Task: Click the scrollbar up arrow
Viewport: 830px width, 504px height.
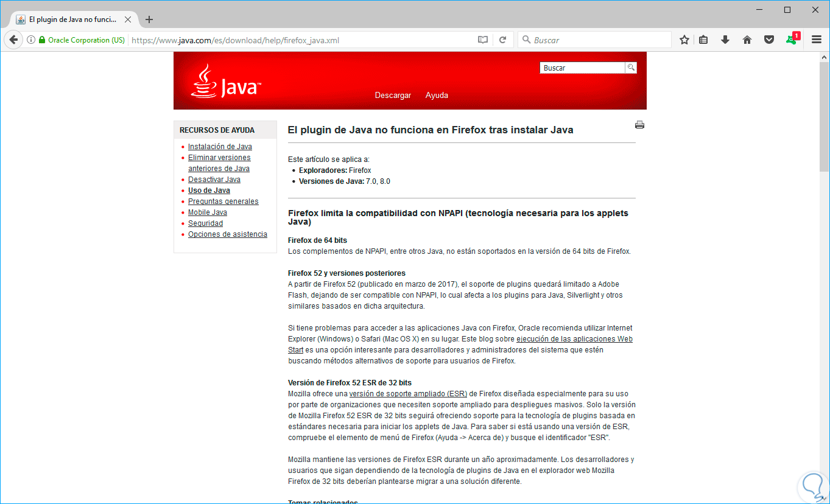Action: pyautogui.click(x=824, y=57)
